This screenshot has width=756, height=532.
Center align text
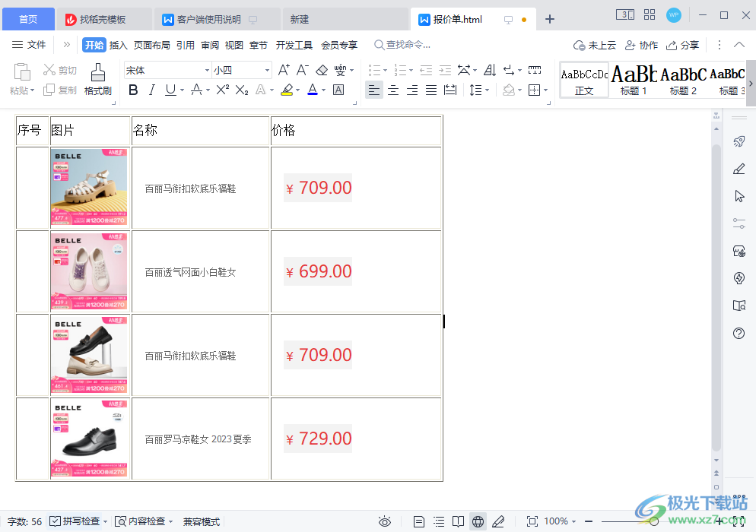[x=393, y=90]
